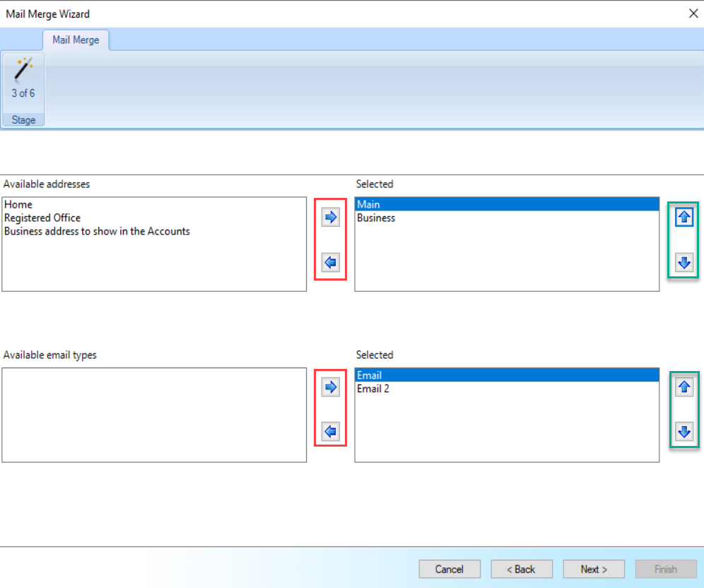Move selected address down in order
The height and width of the screenshot is (588, 704).
(x=684, y=262)
